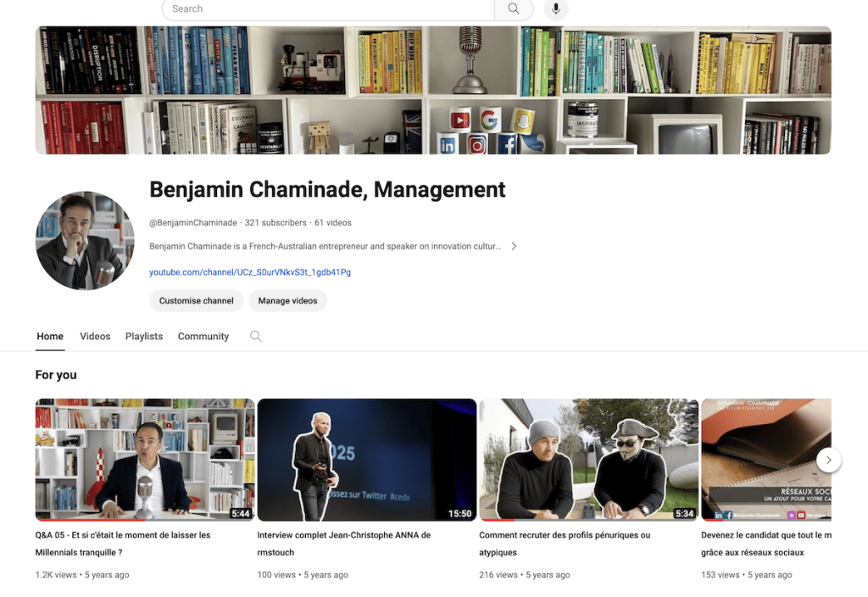Screen dimensions: 868x597
Task: Click Manage videos button
Action: pos(288,301)
